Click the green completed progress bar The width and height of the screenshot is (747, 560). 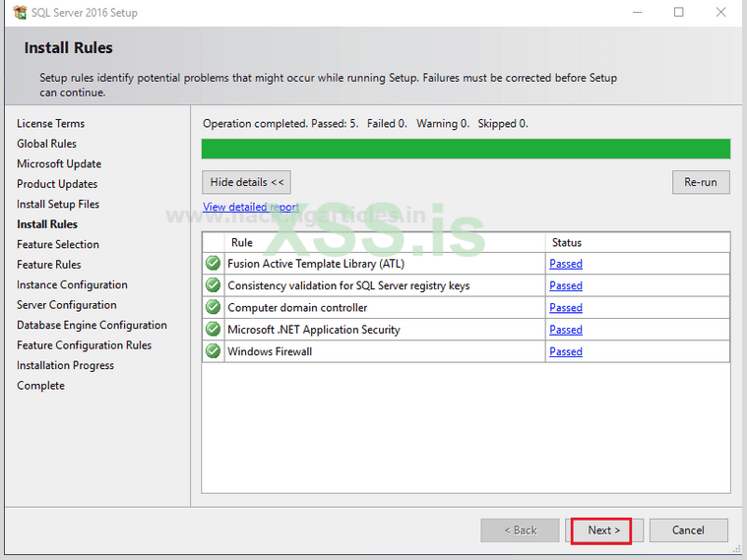(466, 149)
